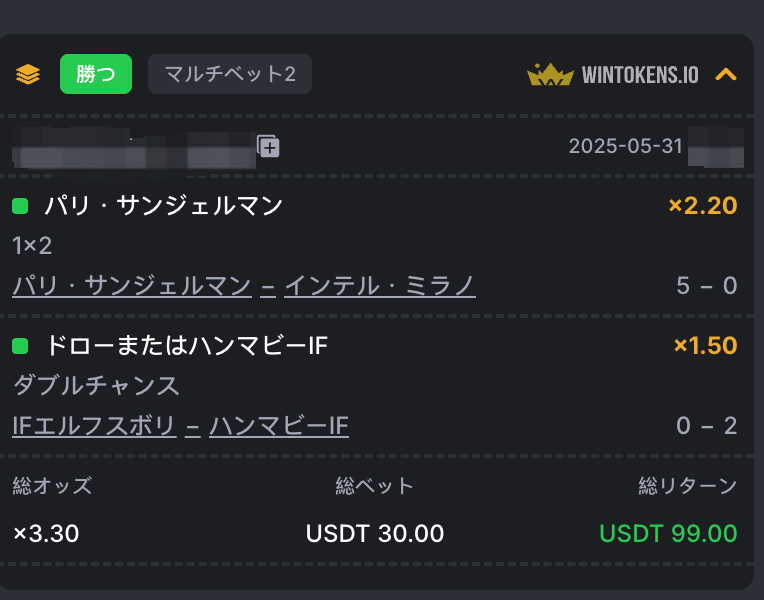Click the green square beside パリ・サンジェルマン
The width and height of the screenshot is (764, 600).
(x=20, y=206)
